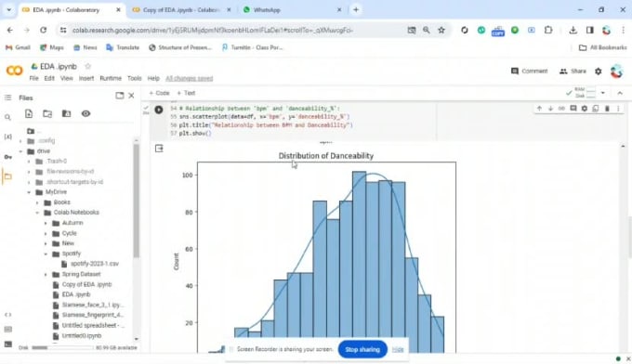632x364 pixels.
Task: Expand the Spring Dataset folder
Action: coord(46,274)
